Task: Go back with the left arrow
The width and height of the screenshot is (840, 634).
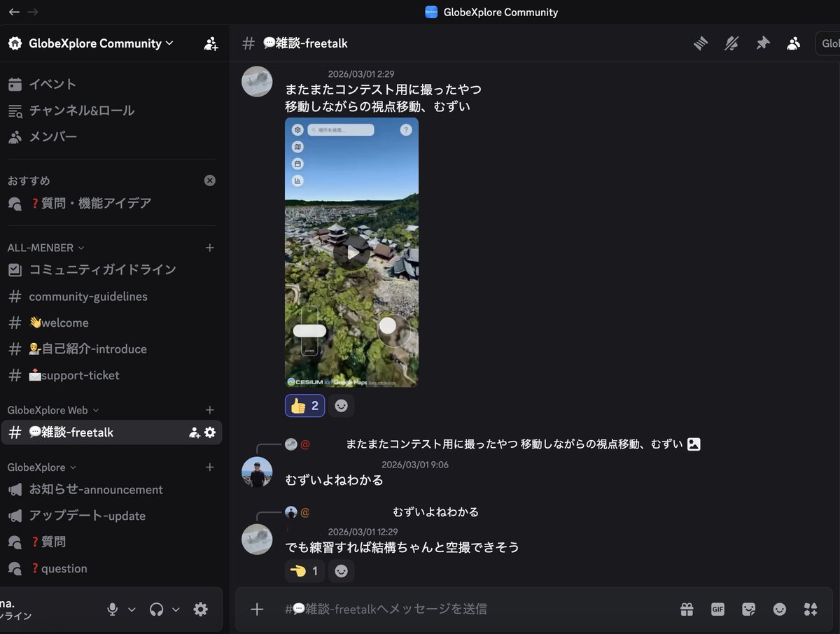Action: (14, 12)
